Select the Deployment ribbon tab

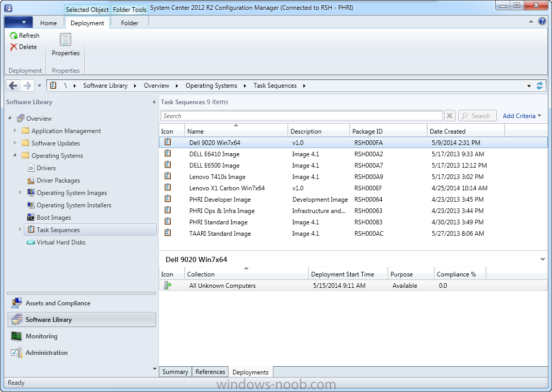point(87,23)
